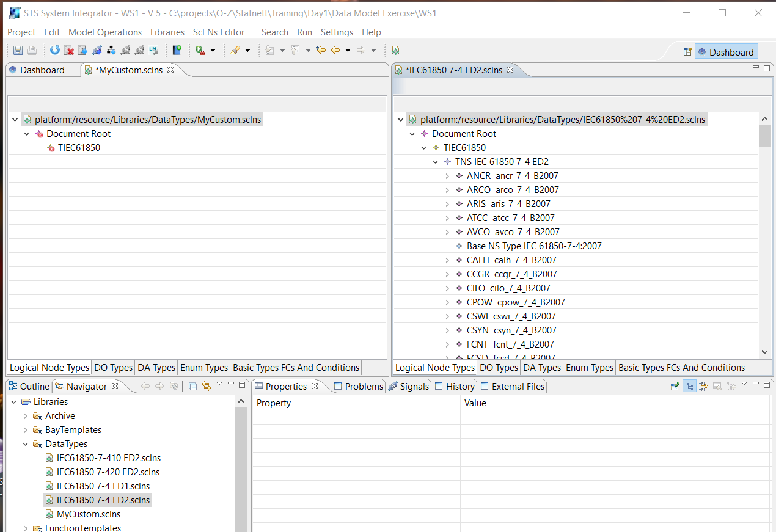Viewport: 776px width, 532px height.
Task: Click the Open Perspective icon beside Dashboard
Action: coord(687,52)
